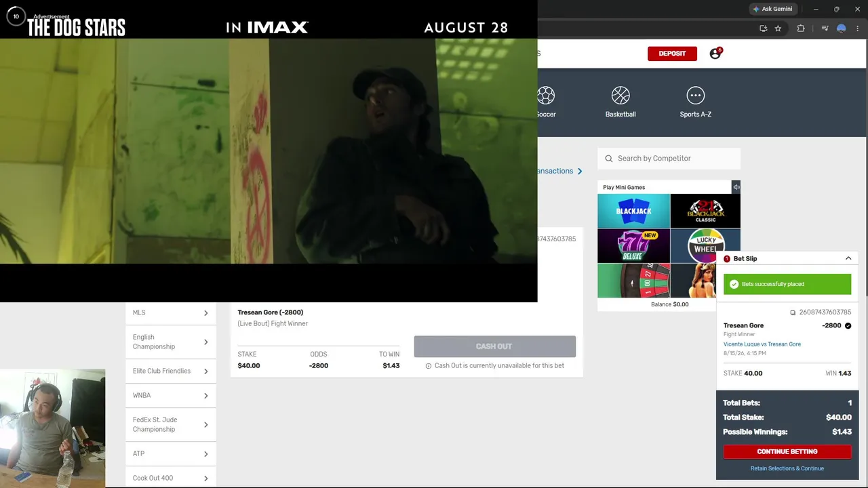
Task: Click the $40.00 stake value in bet details
Action: 249,366
